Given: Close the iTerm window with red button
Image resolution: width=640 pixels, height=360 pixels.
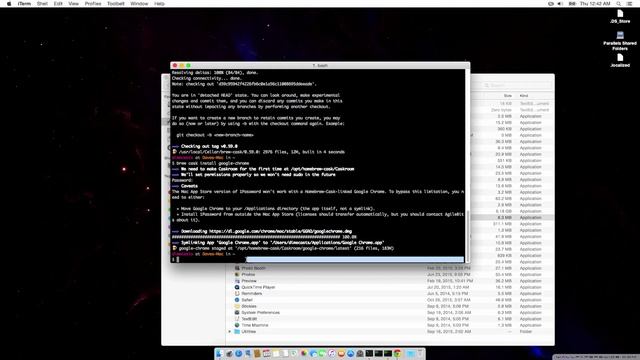Looking at the screenshot, I should [175, 65].
